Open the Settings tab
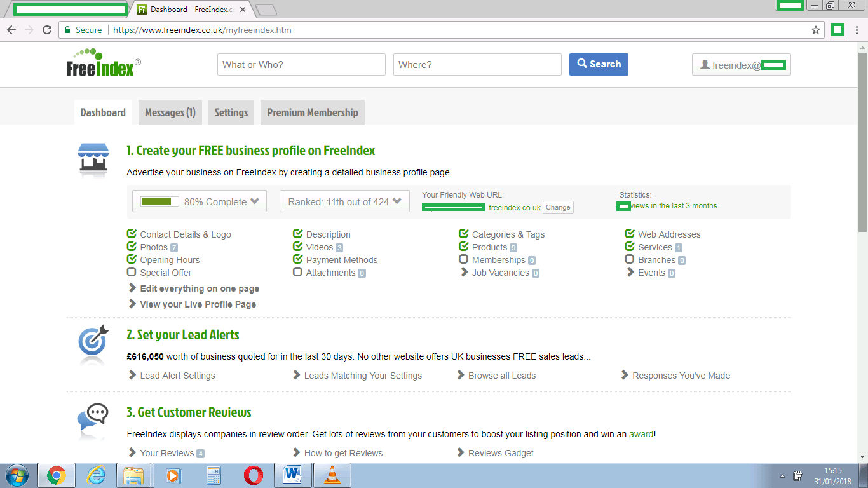 coord(231,112)
